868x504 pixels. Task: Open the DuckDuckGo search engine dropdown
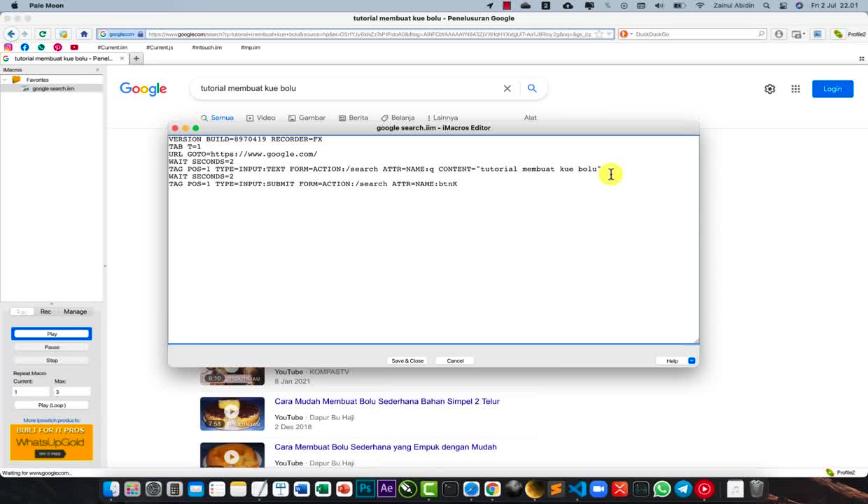tap(630, 34)
